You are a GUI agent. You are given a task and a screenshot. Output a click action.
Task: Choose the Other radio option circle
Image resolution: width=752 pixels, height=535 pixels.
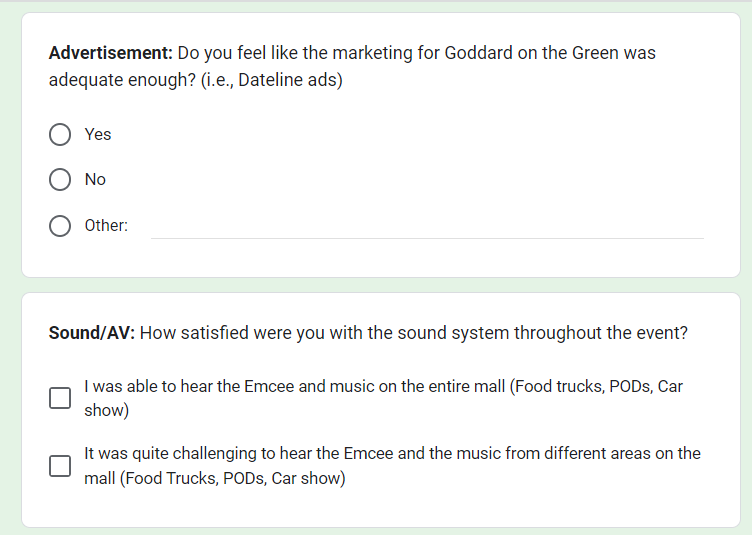(x=60, y=226)
